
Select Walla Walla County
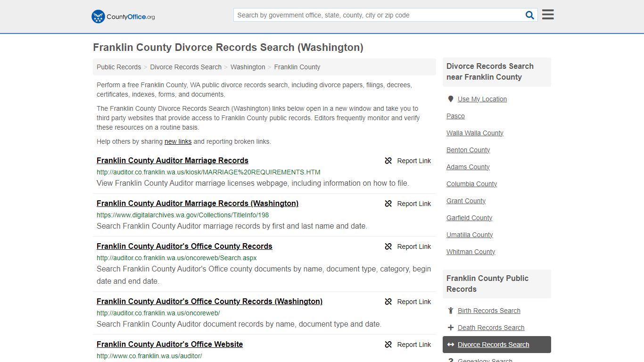(475, 133)
